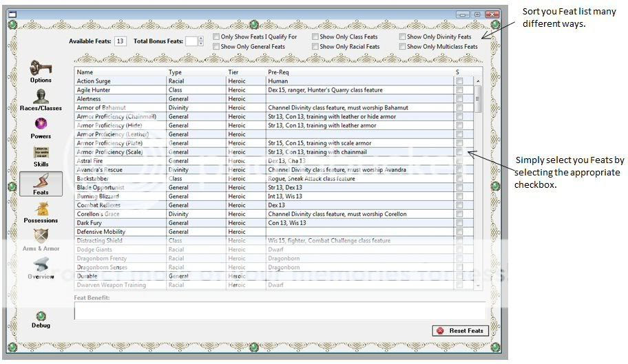
Task: Select the Distracting Shield row
Action: [x=273, y=240]
